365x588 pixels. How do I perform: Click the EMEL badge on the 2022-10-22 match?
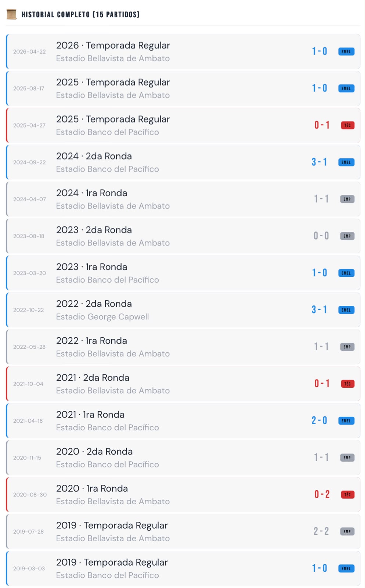point(346,310)
